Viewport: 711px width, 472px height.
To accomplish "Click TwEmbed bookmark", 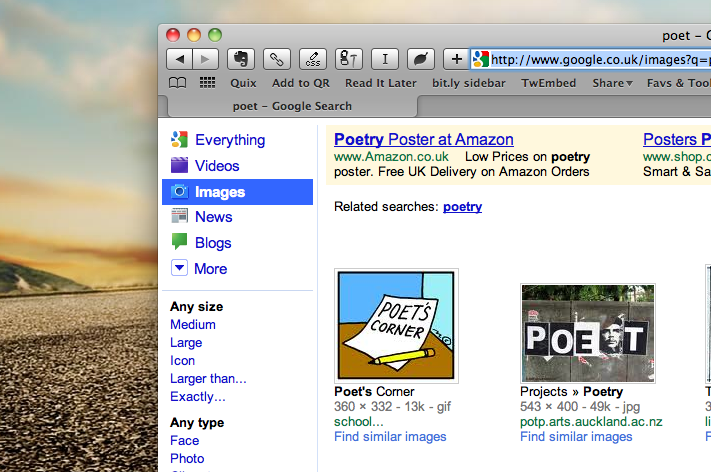I will point(549,83).
